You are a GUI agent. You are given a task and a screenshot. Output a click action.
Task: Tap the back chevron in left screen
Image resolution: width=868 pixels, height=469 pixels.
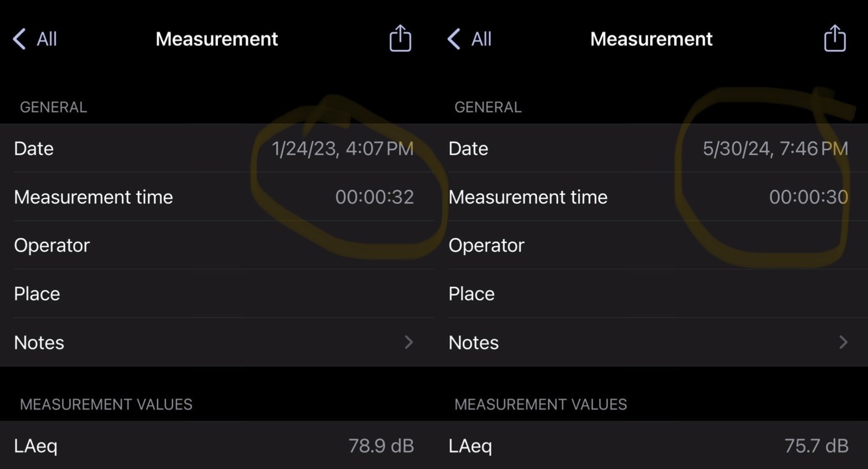pos(19,39)
